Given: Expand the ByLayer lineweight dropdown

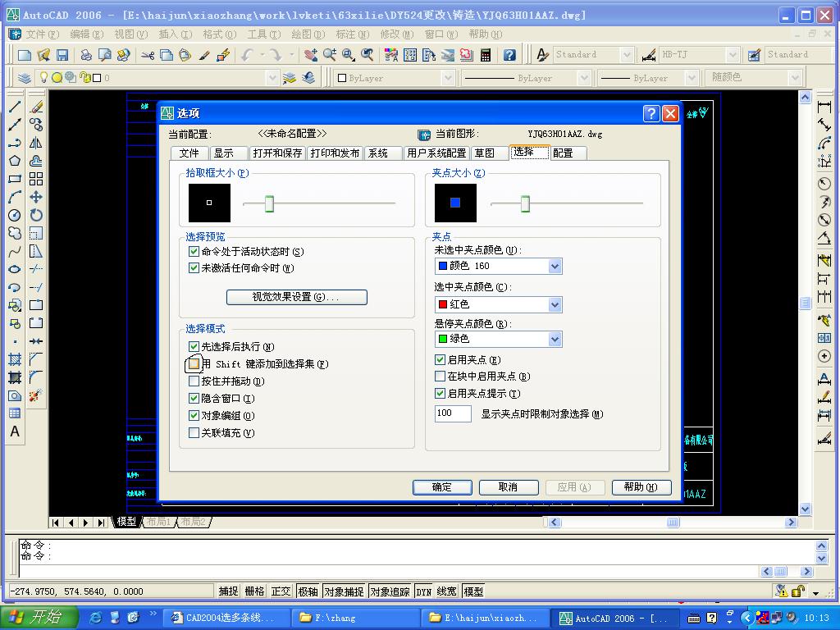Looking at the screenshot, I should click(x=692, y=78).
